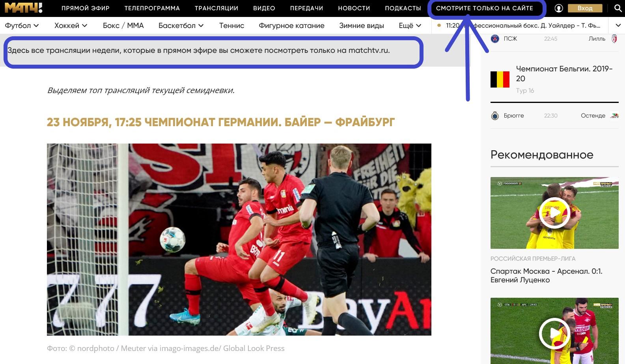Expand the Ещё menu

point(410,25)
